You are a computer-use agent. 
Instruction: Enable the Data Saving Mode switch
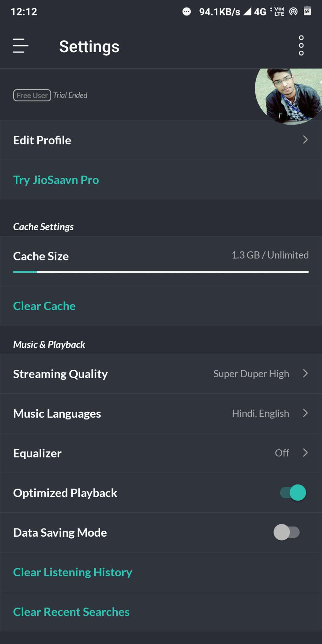[286, 532]
